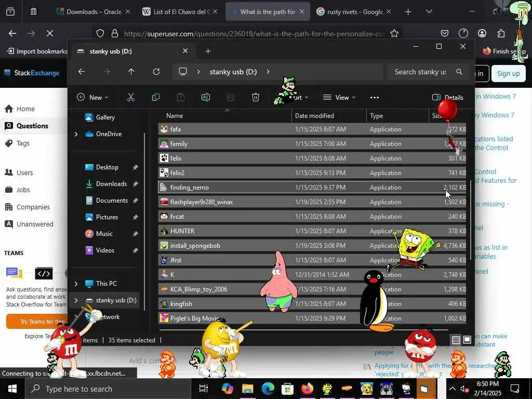Bookmark this page with the star icon
The image size is (532, 399).
click(x=394, y=33)
